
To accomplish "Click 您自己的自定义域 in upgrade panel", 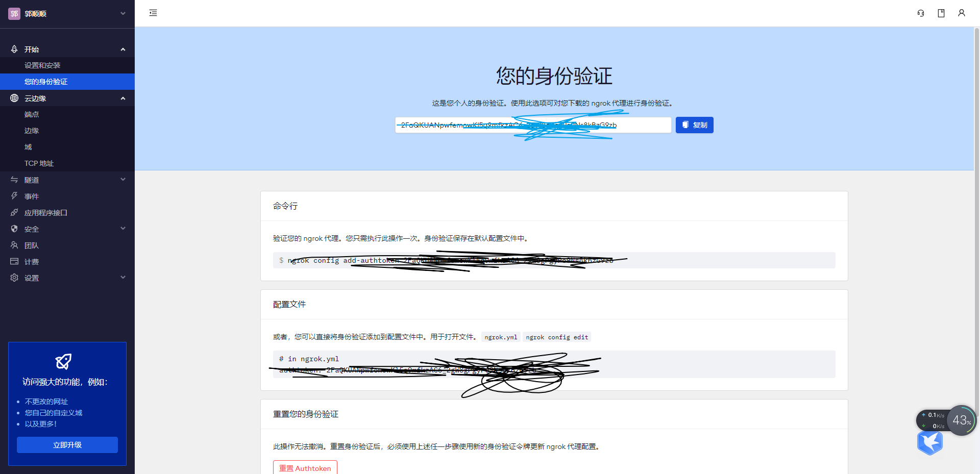I will [x=54, y=413].
